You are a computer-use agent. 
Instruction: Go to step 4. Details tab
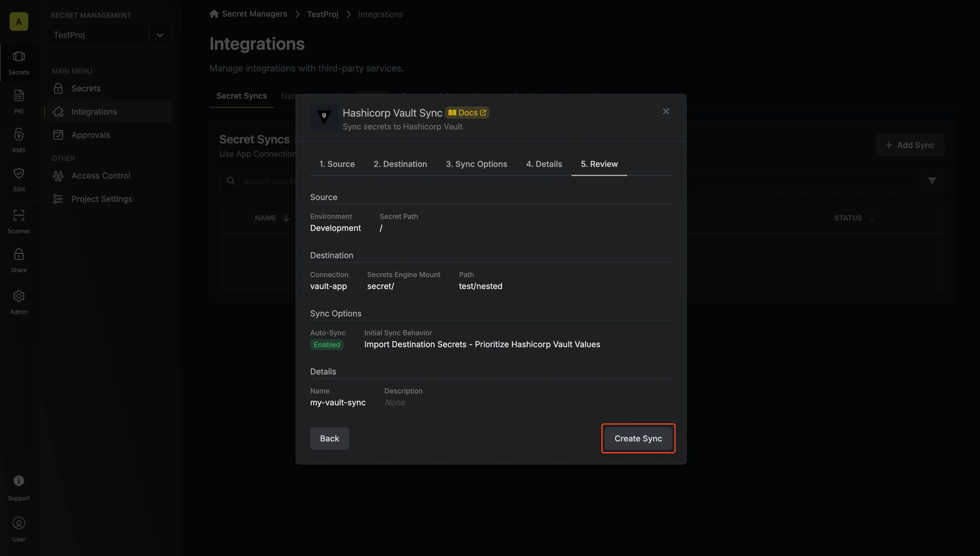tap(544, 164)
